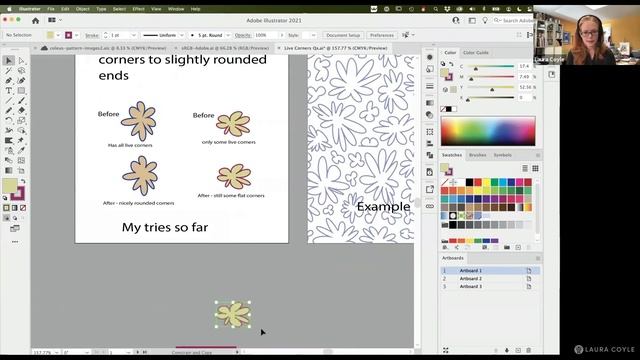Select the Paintbrush tool

click(21, 100)
